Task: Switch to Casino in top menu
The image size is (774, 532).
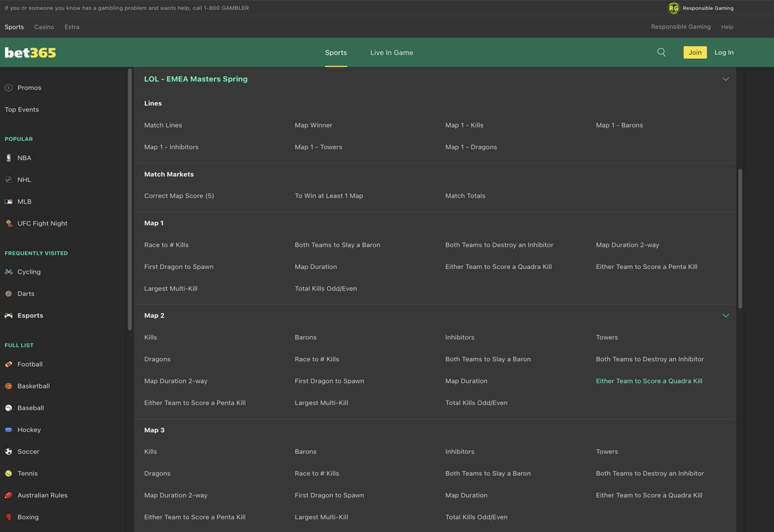Action: coord(44,27)
